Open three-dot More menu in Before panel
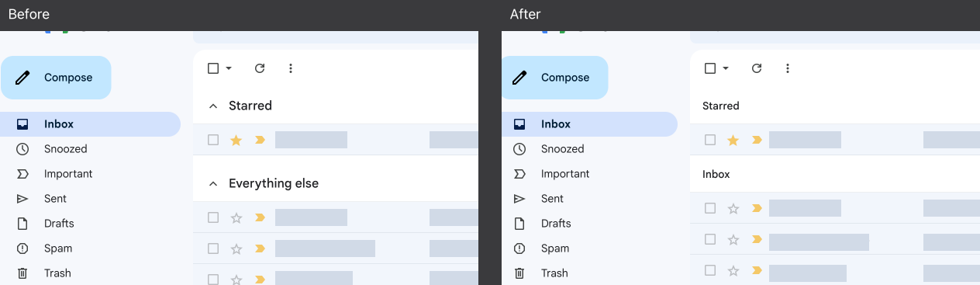Screen dimensions: 980x285 tap(291, 68)
